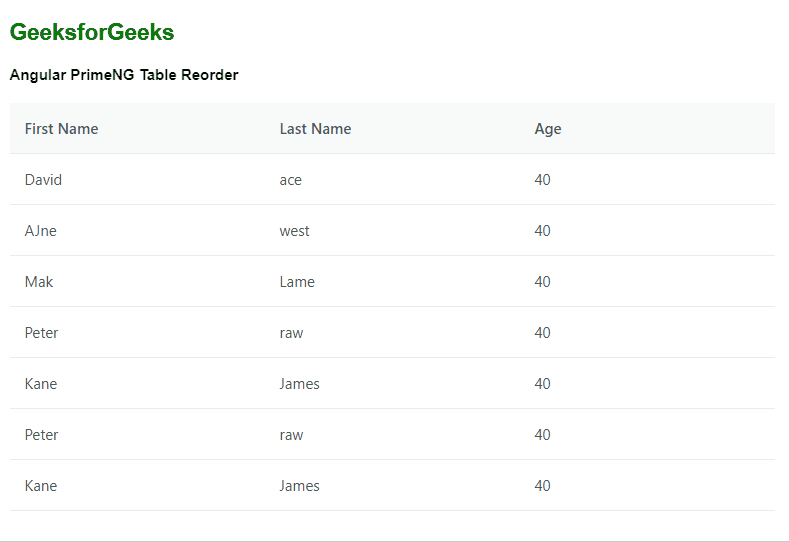Image resolution: width=789 pixels, height=542 pixels.
Task: Click James in the last table row
Action: (x=300, y=486)
